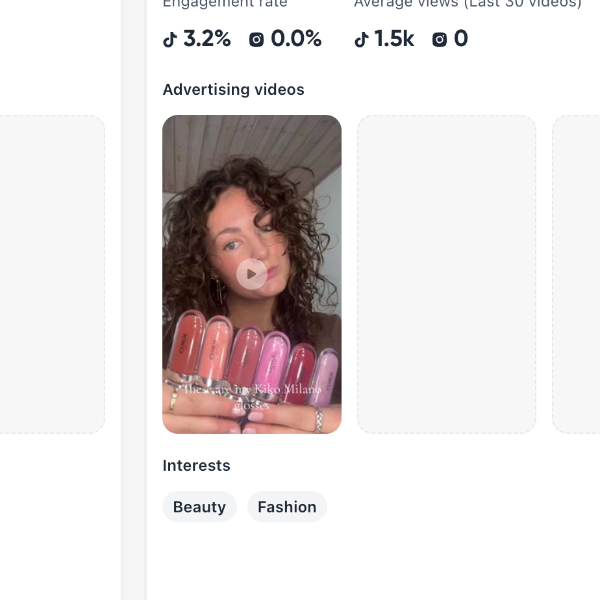Viewport: 600px width, 600px height.
Task: Click the Interests section heading
Action: click(196, 466)
